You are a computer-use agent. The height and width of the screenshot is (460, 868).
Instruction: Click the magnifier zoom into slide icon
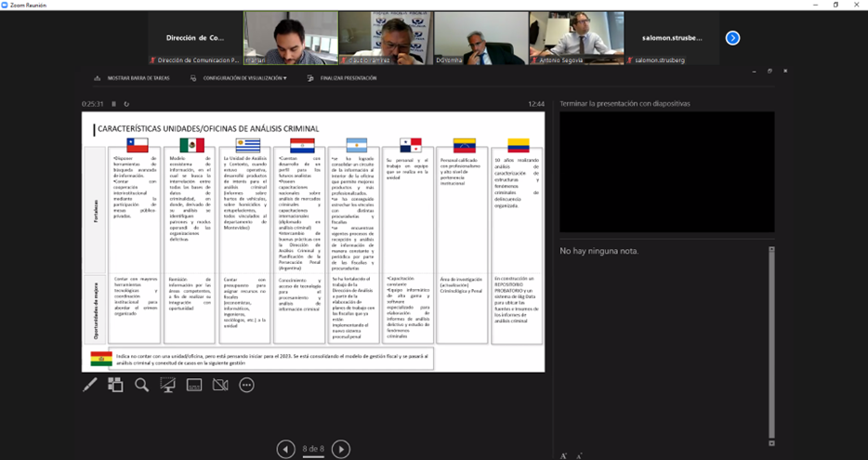click(x=141, y=385)
